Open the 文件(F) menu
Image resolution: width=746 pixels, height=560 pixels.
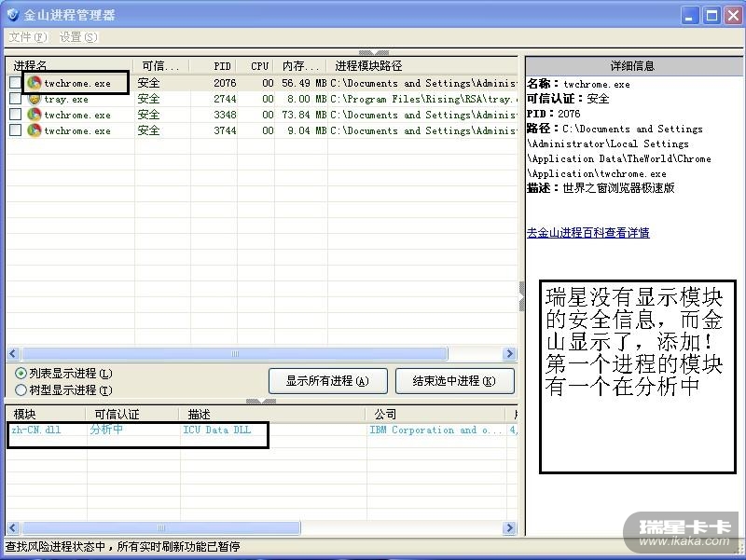28,37
